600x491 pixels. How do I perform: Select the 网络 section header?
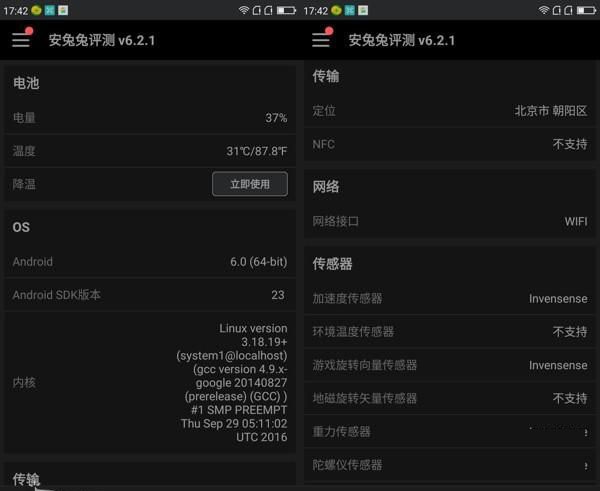pos(326,186)
